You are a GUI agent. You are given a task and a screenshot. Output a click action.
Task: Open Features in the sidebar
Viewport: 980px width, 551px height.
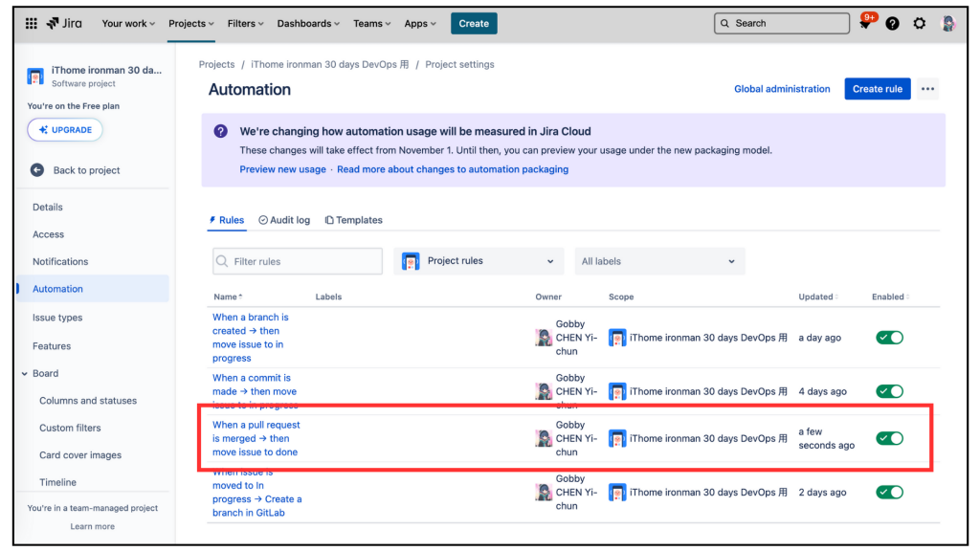pos(52,346)
